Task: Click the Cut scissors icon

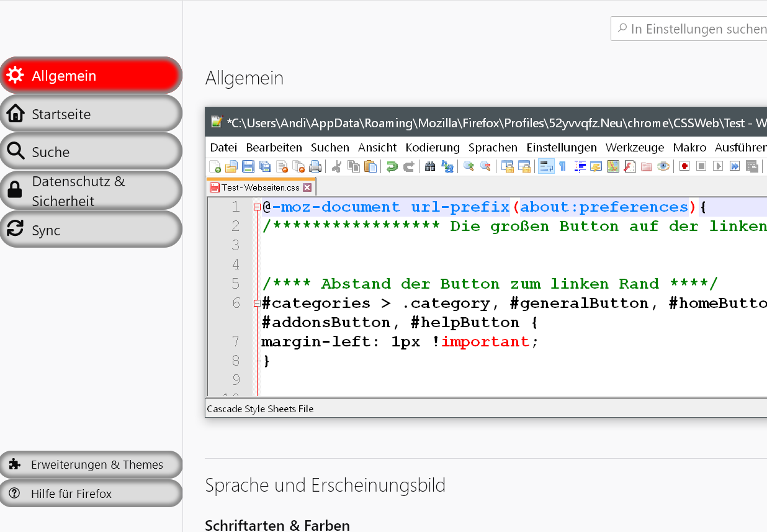Action: 337,166
